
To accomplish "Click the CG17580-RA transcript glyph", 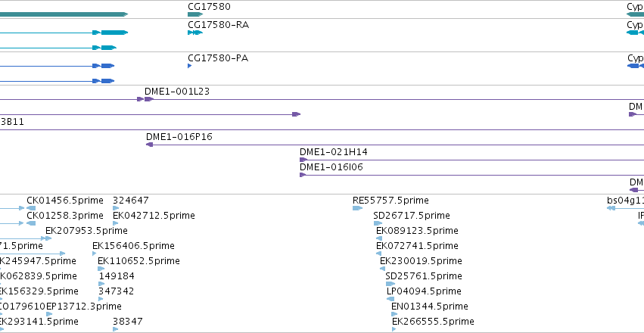I will (195, 33).
